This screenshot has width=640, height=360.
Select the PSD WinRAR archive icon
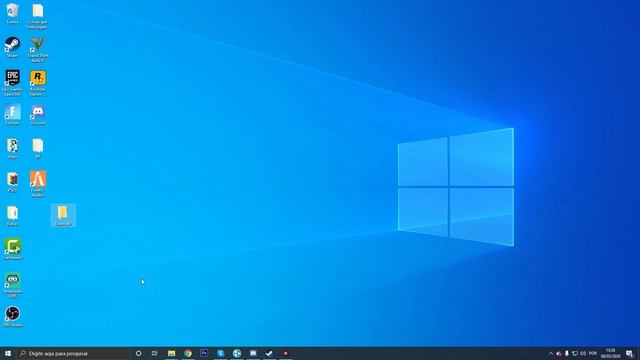12,182
